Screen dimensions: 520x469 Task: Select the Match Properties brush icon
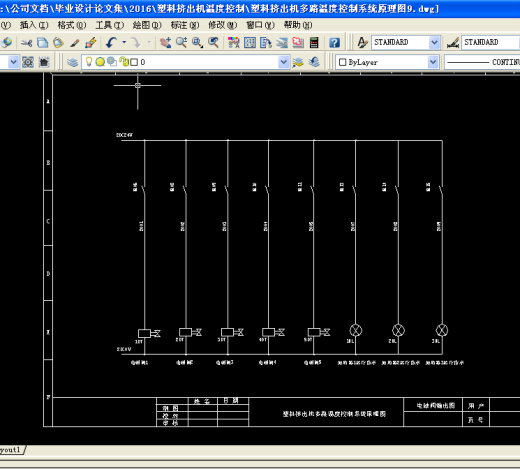[x=75, y=43]
